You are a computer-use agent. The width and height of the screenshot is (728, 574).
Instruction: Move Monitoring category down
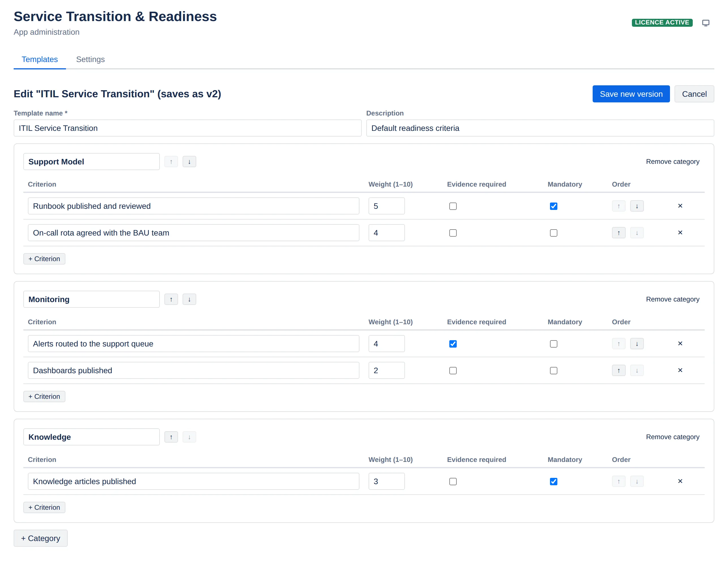[x=189, y=299]
